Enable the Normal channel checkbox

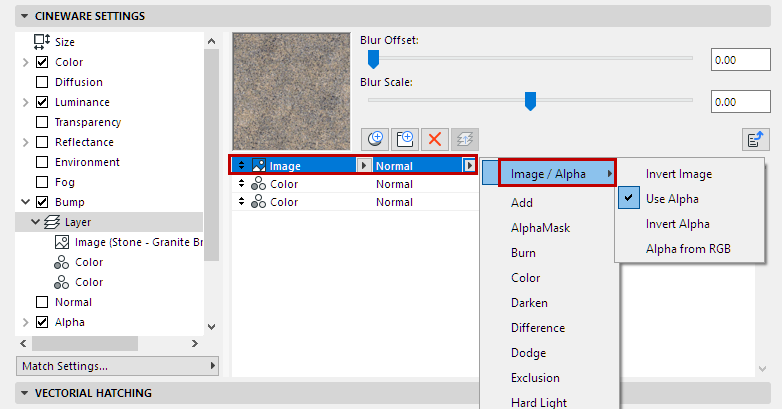[42, 302]
